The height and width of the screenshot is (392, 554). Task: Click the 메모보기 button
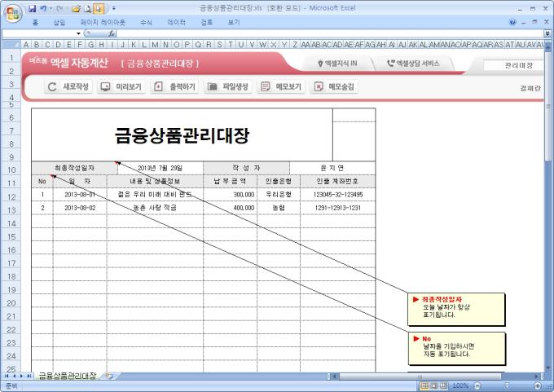tap(281, 86)
